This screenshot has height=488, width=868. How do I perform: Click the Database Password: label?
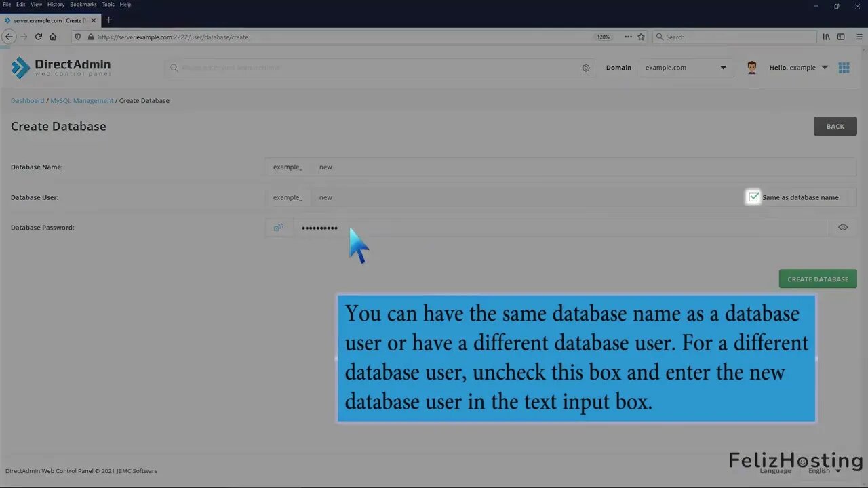pos(43,228)
